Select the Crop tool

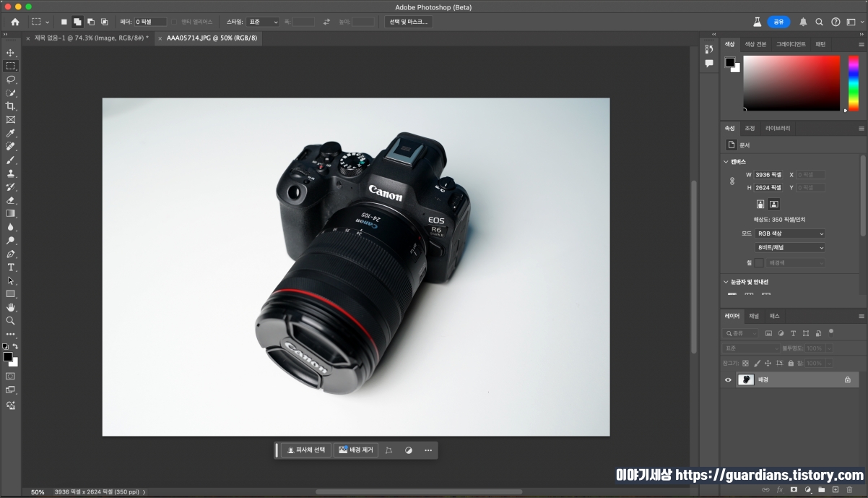coord(11,106)
